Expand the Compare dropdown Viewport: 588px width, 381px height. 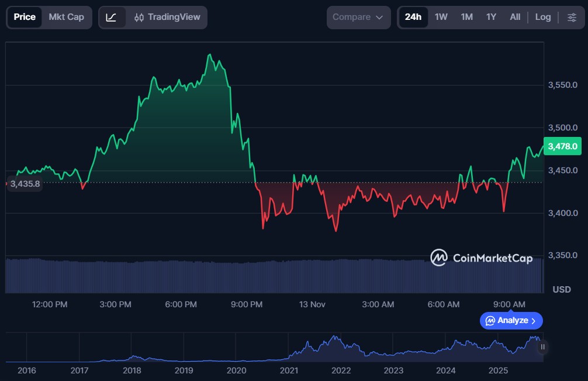coord(358,18)
